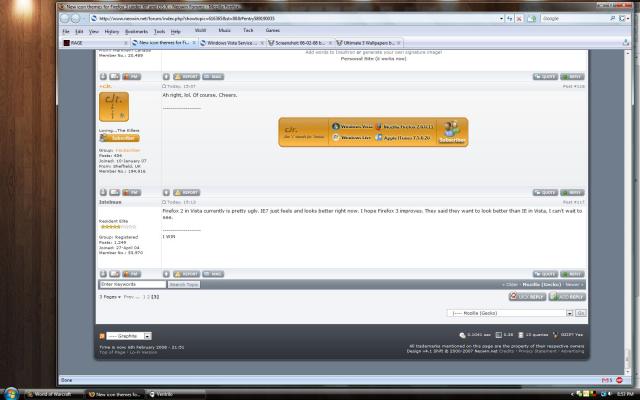The image size is (640, 400).
Task: Click the site favicon in the address bar
Action: pyautogui.click(x=94, y=18)
